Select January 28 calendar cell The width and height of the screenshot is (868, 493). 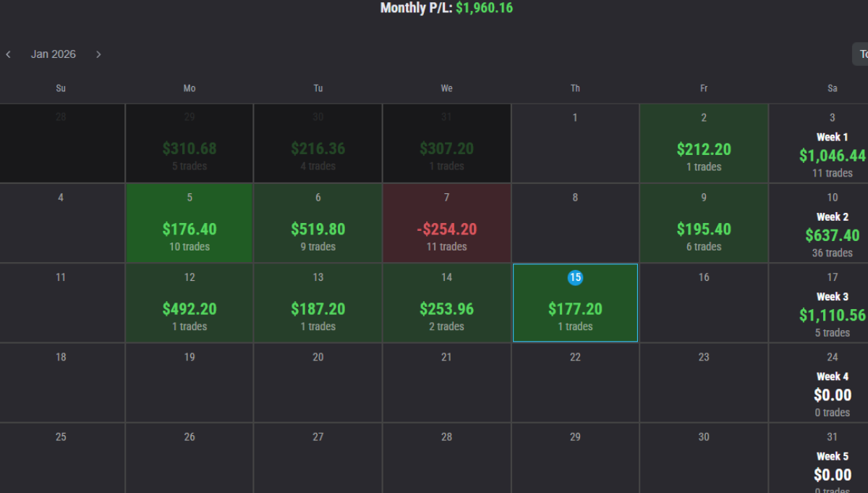(447, 458)
